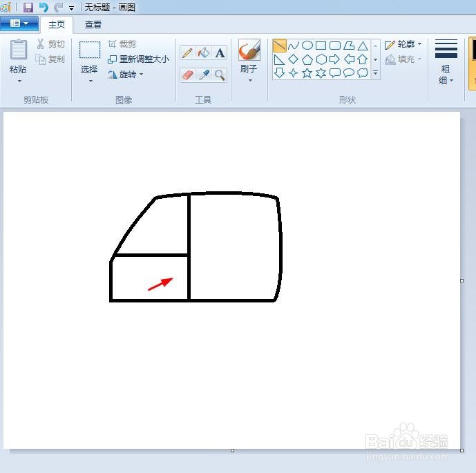The height and width of the screenshot is (473, 476).
Task: Click the corner canvas resize handle
Action: (x=462, y=450)
